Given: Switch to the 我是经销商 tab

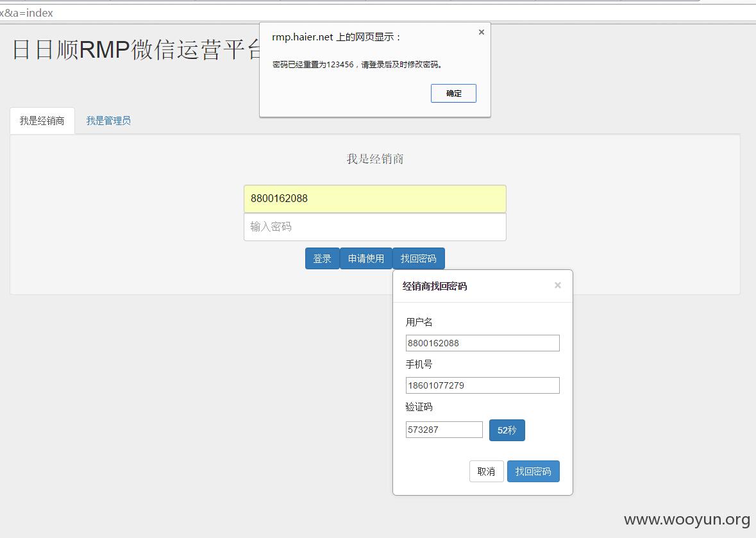Looking at the screenshot, I should pyautogui.click(x=42, y=121).
